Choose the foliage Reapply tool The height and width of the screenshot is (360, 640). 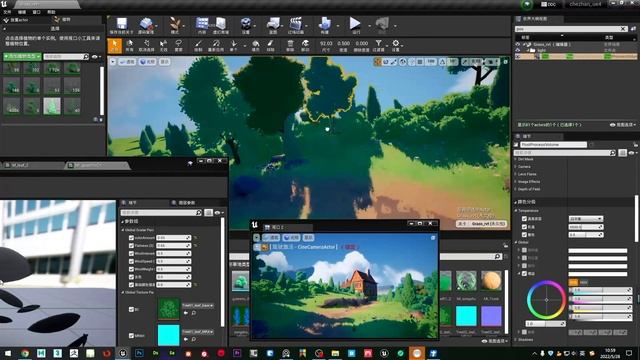tap(216, 45)
